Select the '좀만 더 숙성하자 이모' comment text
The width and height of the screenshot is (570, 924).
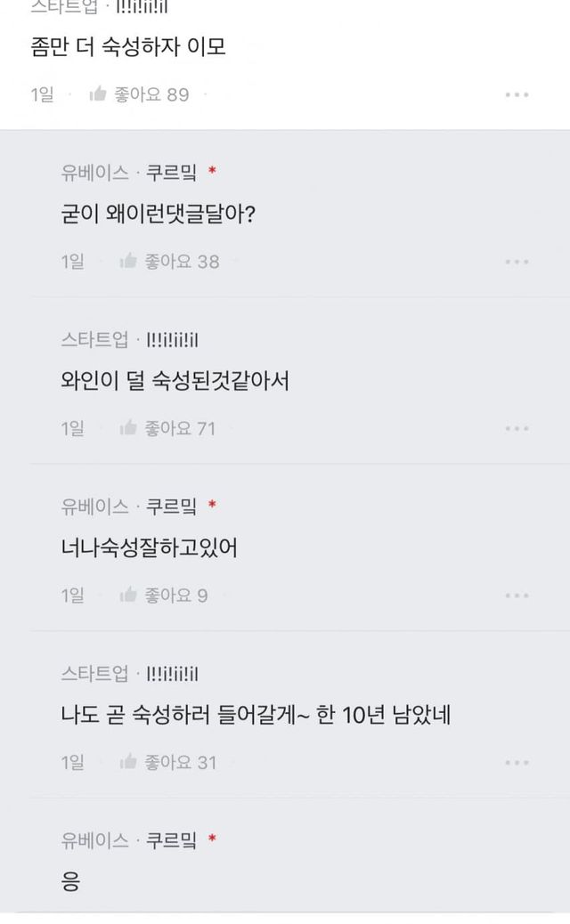(128, 47)
